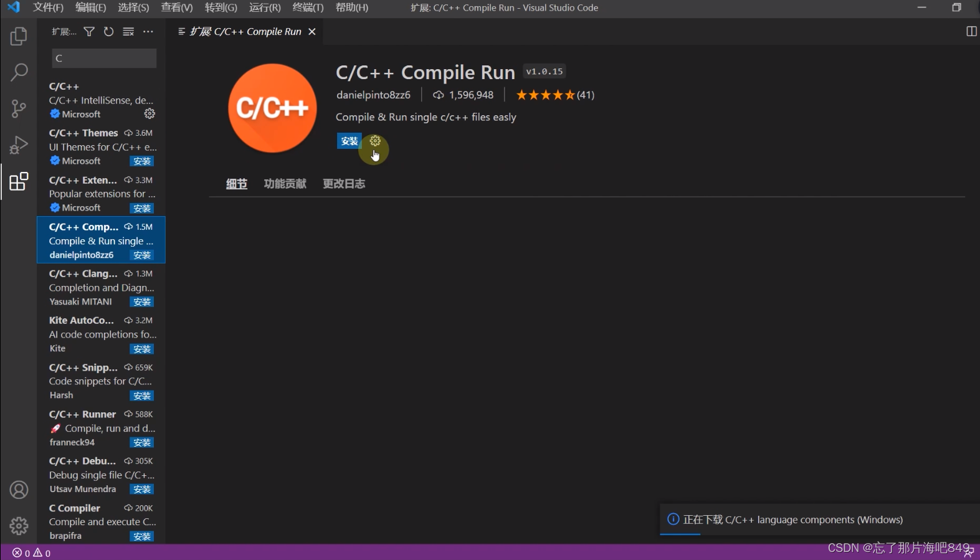Click errors and warnings status bar indicator

32,553
